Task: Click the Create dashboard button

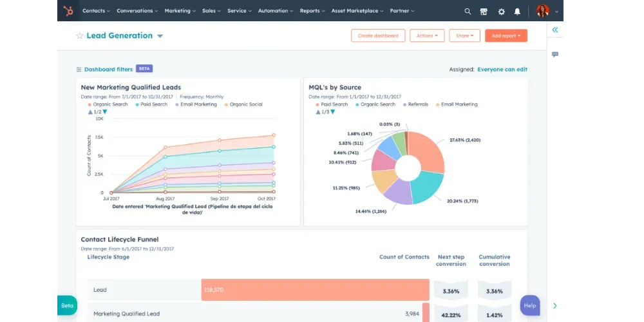Action: click(x=378, y=35)
